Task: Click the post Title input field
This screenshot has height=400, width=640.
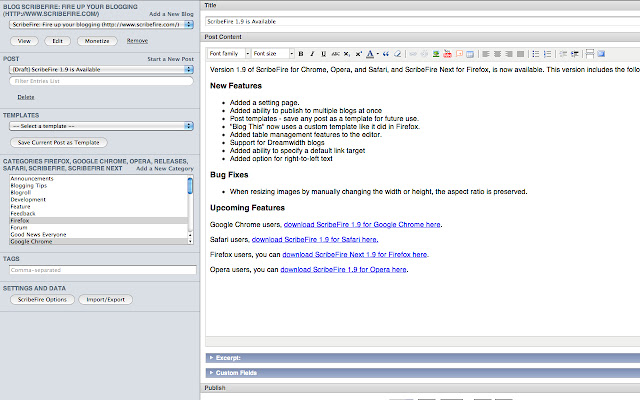Action: click(x=422, y=22)
